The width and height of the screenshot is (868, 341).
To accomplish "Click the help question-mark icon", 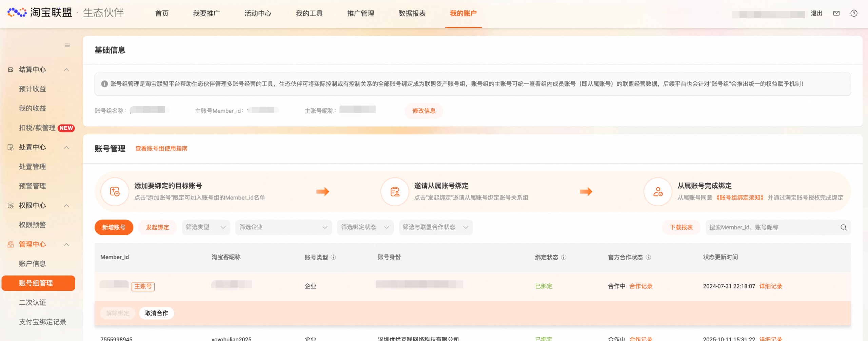I will tap(854, 13).
